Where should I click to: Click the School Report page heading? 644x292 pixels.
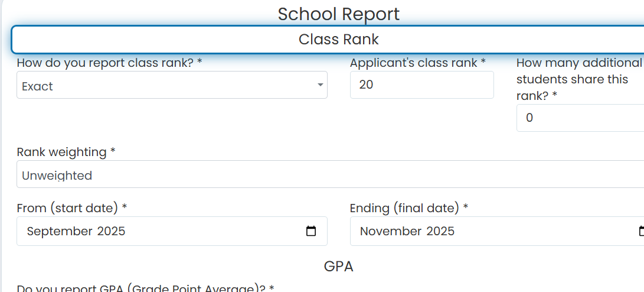(338, 14)
